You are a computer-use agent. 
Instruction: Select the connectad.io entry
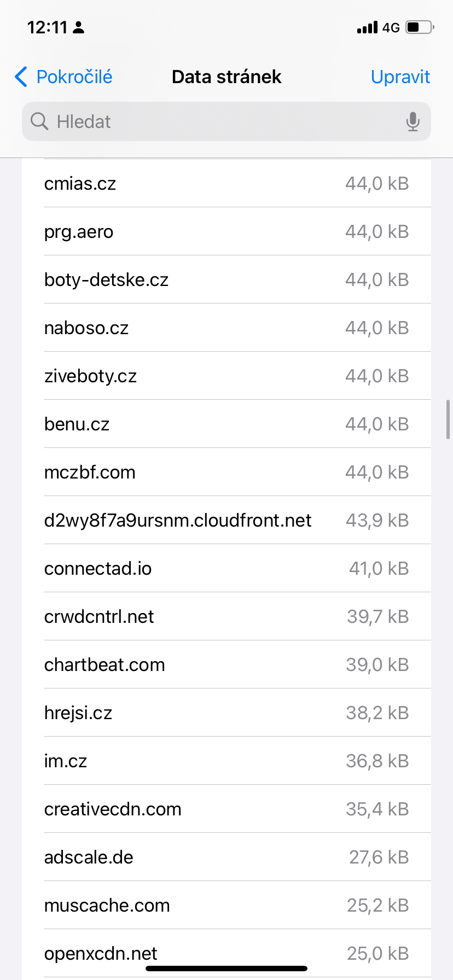pyautogui.click(x=226, y=569)
